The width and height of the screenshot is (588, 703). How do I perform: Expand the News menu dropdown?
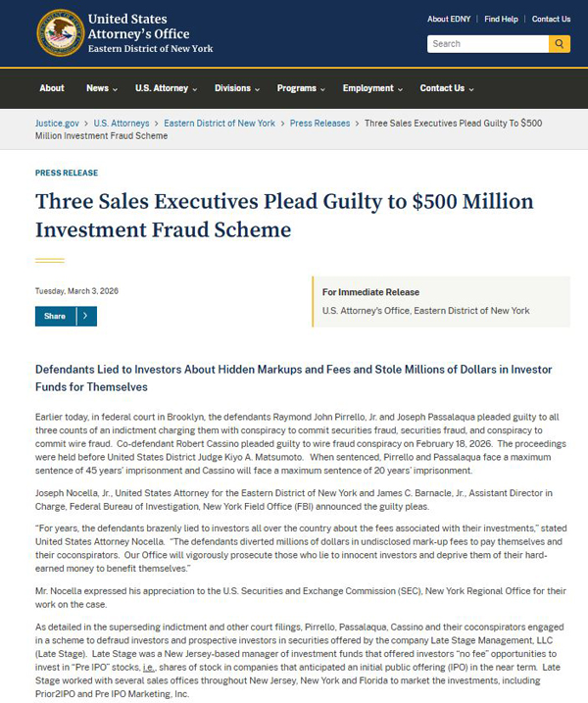coord(102,88)
